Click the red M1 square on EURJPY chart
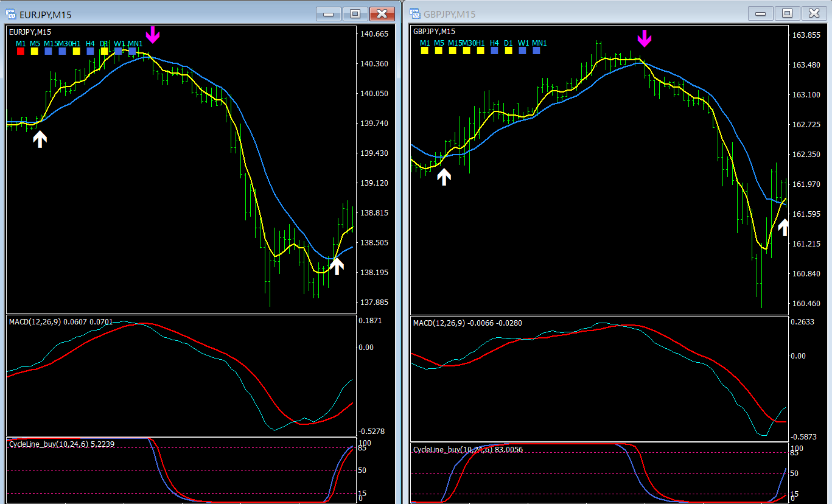 click(20, 52)
